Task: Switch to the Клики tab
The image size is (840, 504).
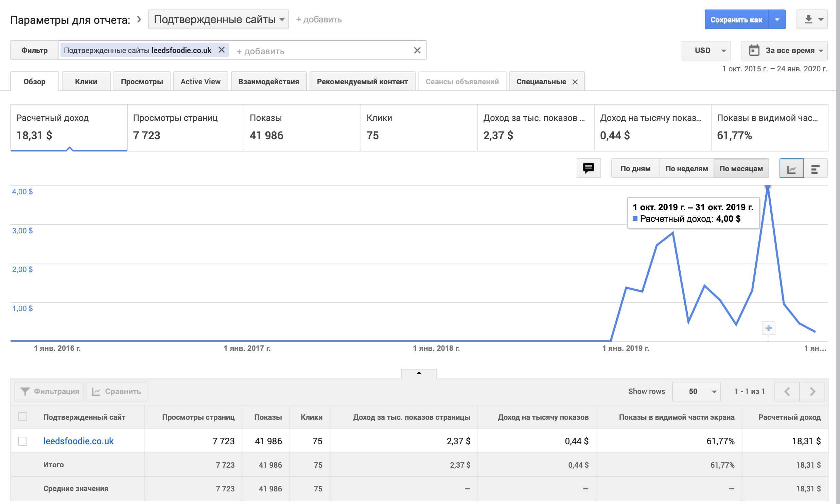Action: (x=86, y=82)
